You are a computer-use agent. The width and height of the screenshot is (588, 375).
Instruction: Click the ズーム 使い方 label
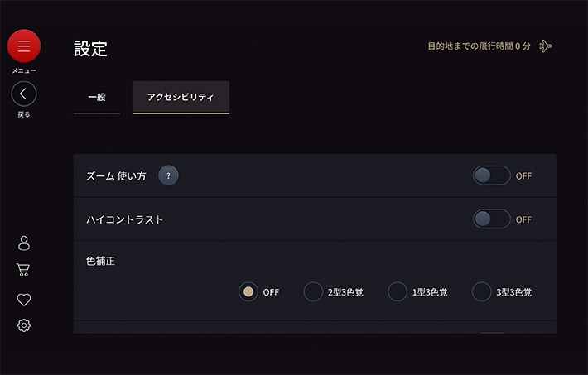[x=116, y=175]
